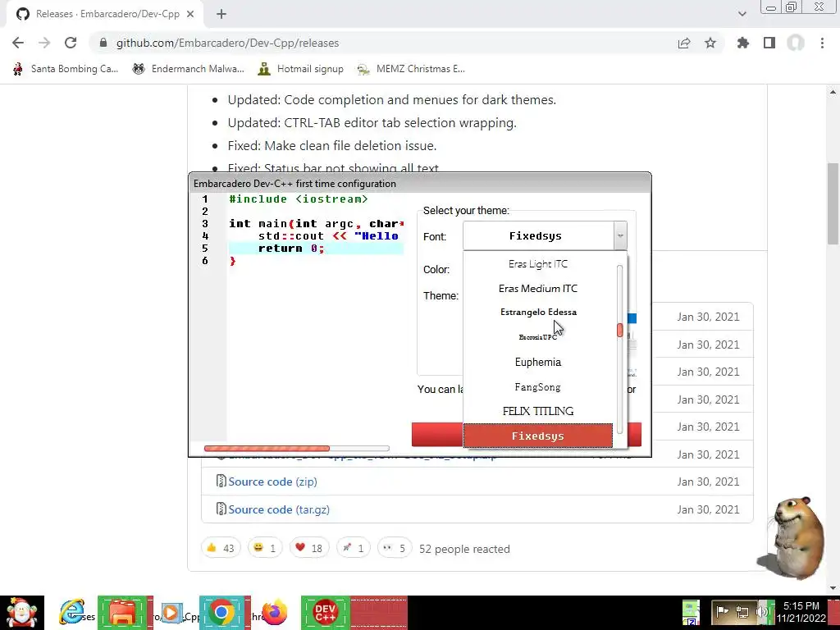Open Endermanch Malwa... bookmark
Screen dimensions: 840x630
click(189, 69)
